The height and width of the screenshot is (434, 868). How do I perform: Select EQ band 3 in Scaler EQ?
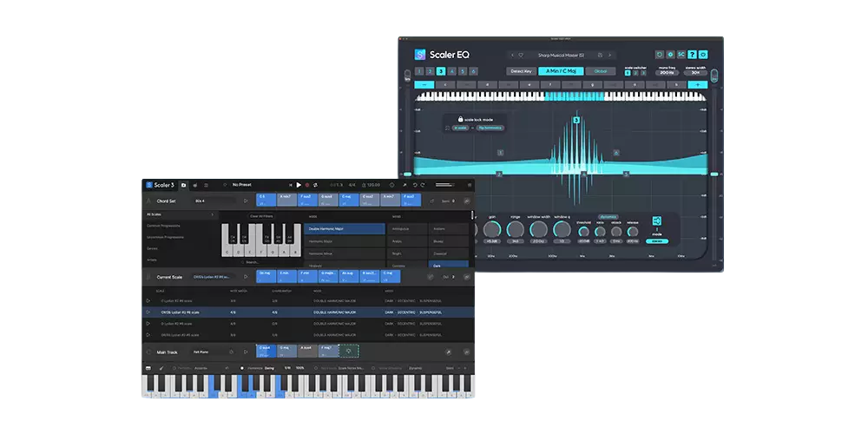point(441,71)
